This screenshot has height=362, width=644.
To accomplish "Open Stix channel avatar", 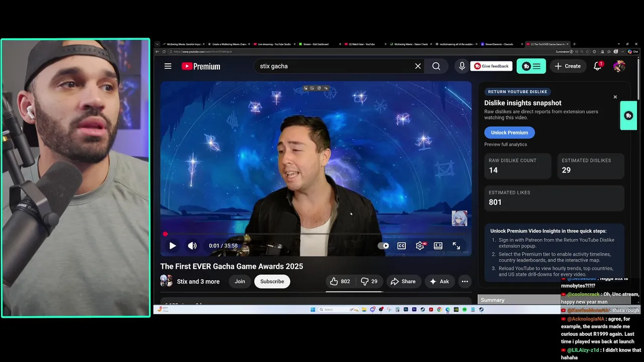I will coord(167,281).
